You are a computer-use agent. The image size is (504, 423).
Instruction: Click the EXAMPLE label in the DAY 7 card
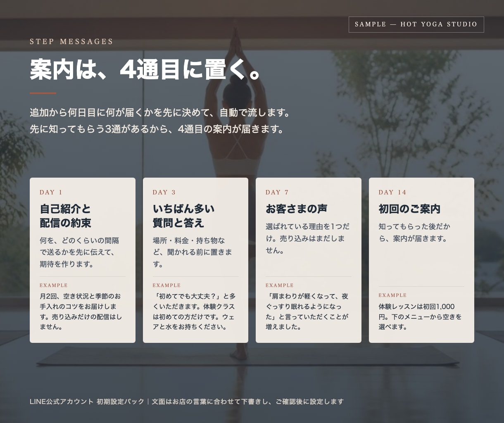tap(280, 285)
